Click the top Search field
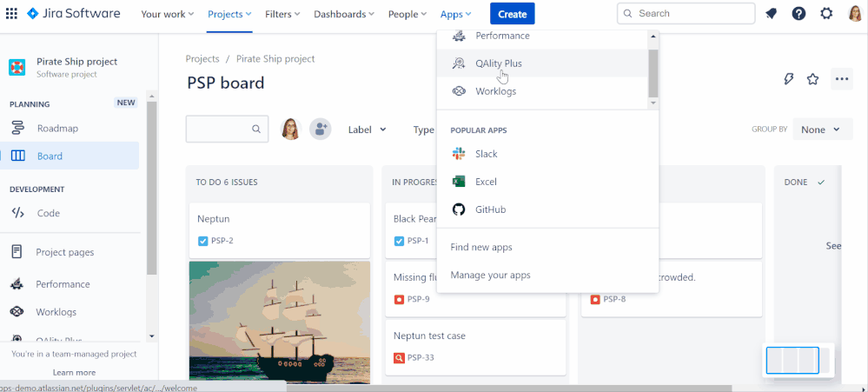The image size is (868, 392). pos(686,13)
